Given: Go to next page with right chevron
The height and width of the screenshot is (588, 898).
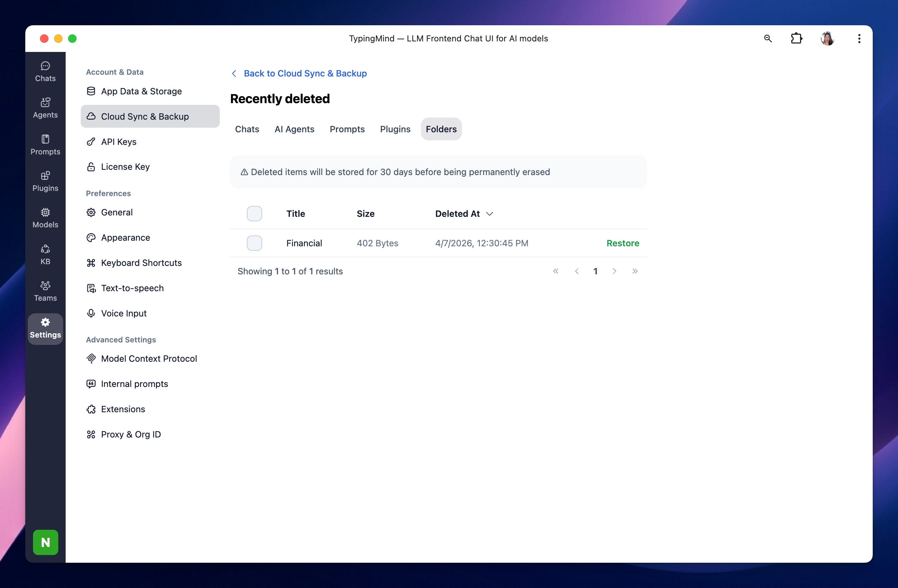Looking at the screenshot, I should coord(614,271).
